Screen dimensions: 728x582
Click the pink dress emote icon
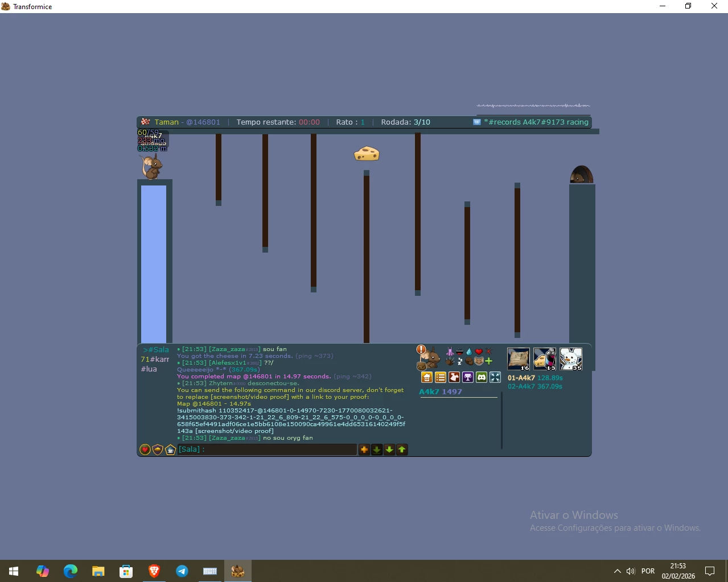[x=450, y=352]
